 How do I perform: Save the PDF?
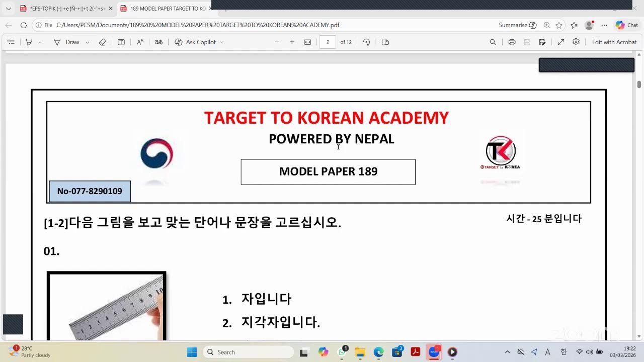point(527,42)
